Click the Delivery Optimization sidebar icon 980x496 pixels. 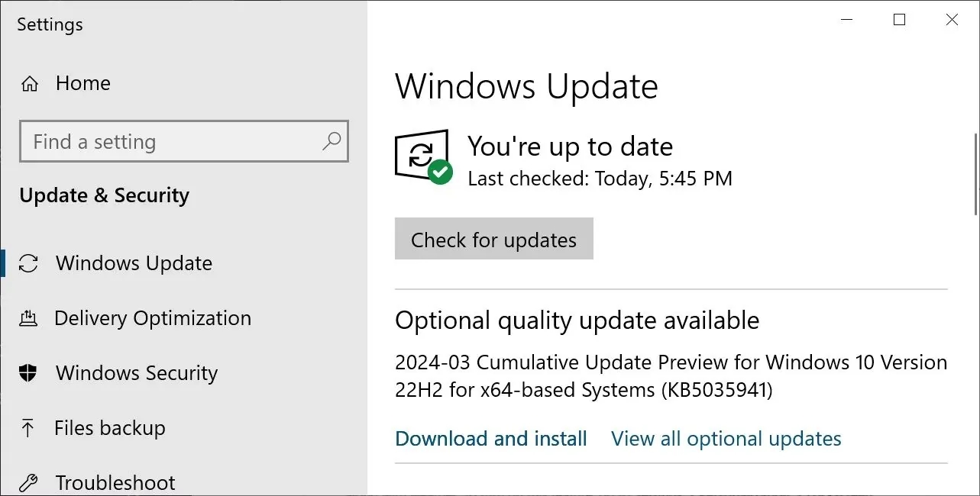click(28, 319)
